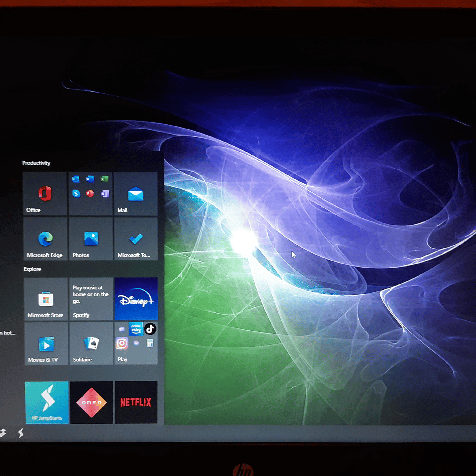Open the Microsoft To Do tile
Screen dimensions: 476x476
point(136,239)
